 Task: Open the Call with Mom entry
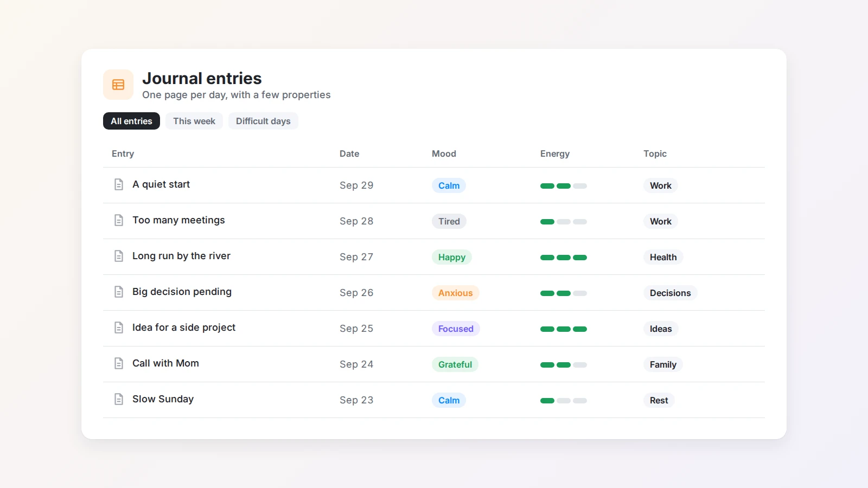coord(165,363)
